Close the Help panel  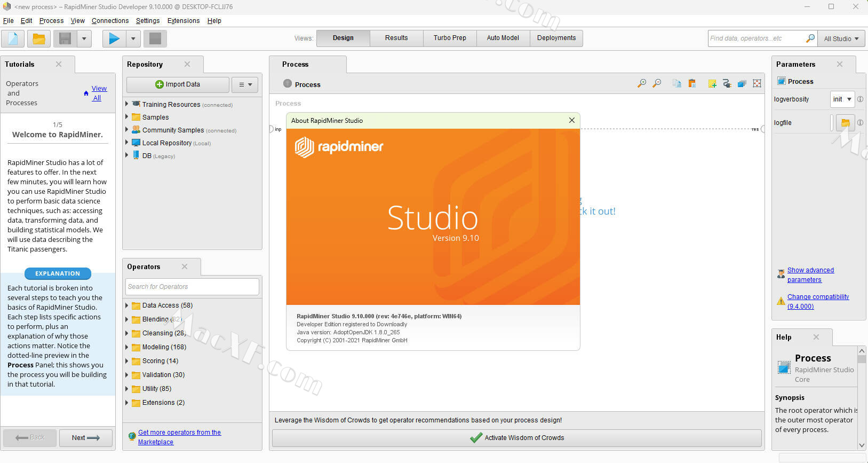click(x=816, y=337)
